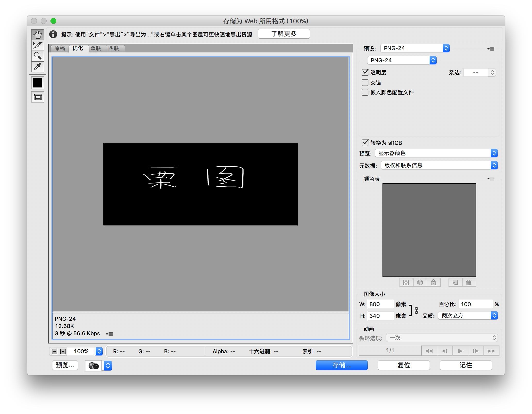Click the 存储... save button
The width and height of the screenshot is (532, 414).
(341, 365)
